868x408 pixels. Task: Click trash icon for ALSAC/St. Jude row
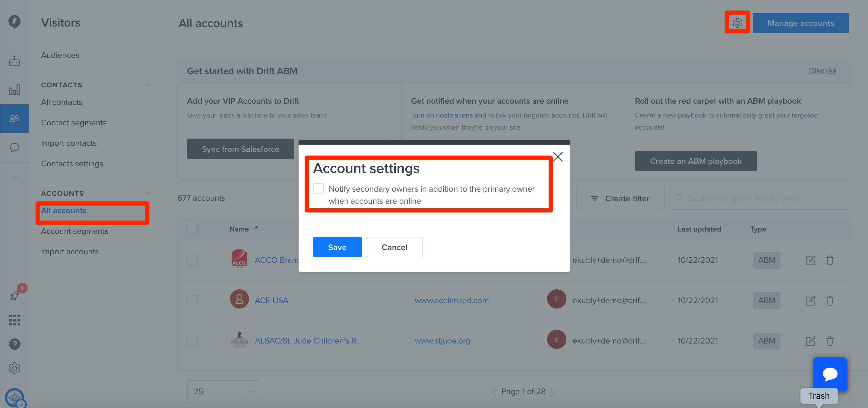tap(830, 341)
